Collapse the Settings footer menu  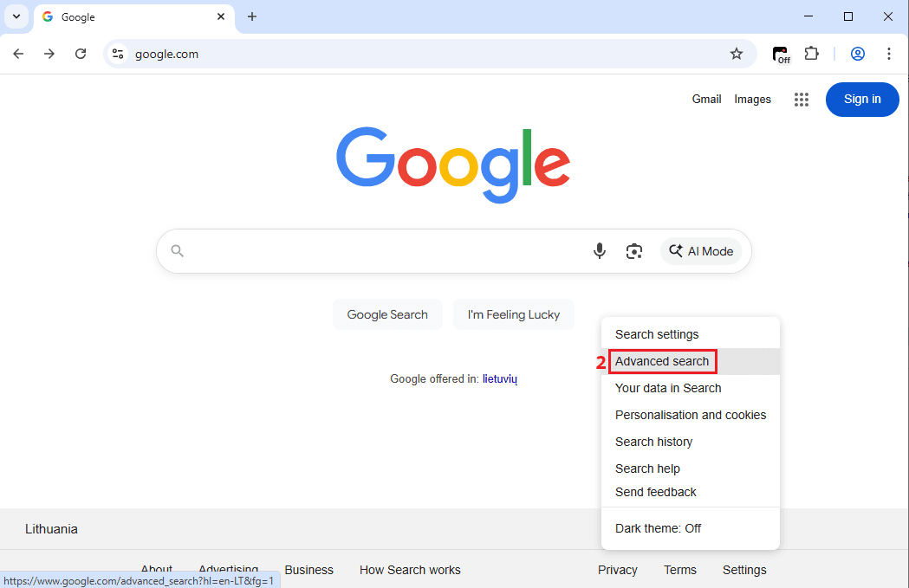point(743,570)
